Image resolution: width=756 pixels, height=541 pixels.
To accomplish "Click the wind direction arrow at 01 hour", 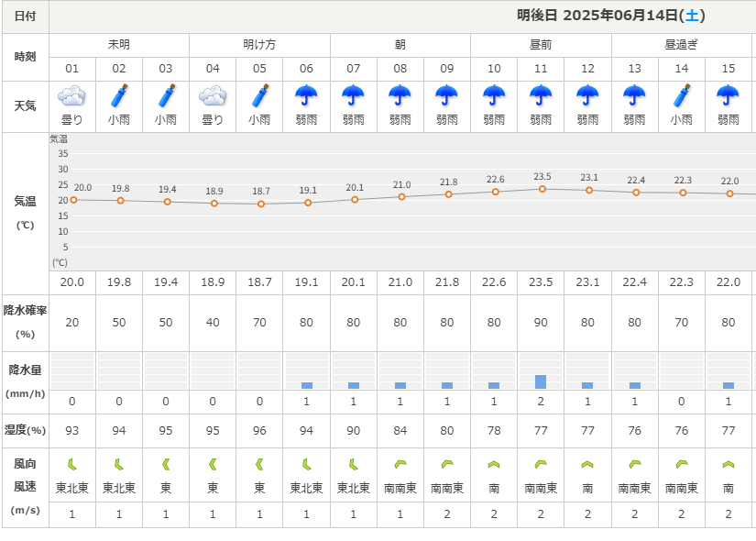I will click(72, 465).
